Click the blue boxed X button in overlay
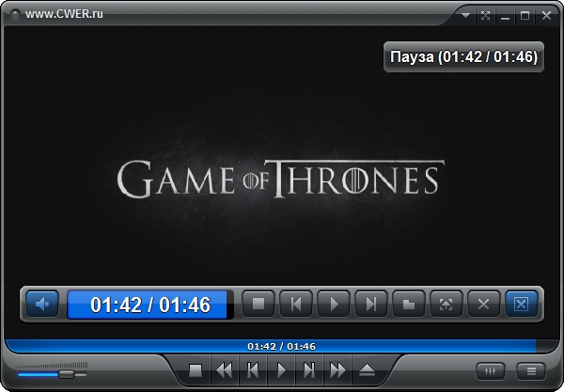Image resolution: width=564 pixels, height=392 pixels. point(521,304)
